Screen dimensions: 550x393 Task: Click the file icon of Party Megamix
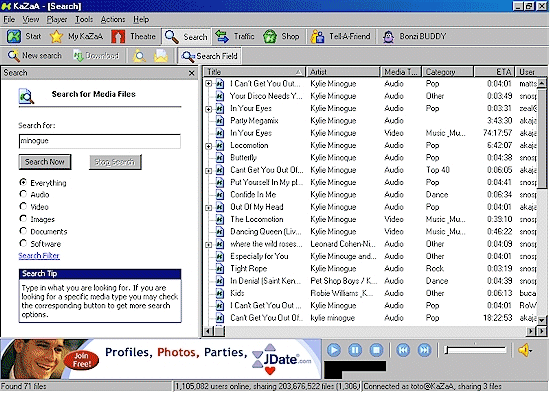pyautogui.click(x=220, y=121)
